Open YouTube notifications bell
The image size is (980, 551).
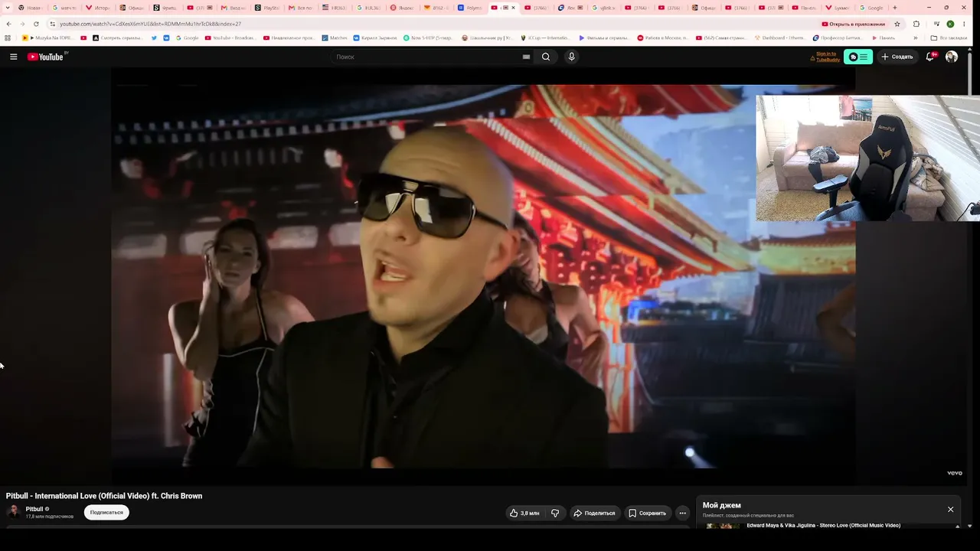pyautogui.click(x=930, y=57)
